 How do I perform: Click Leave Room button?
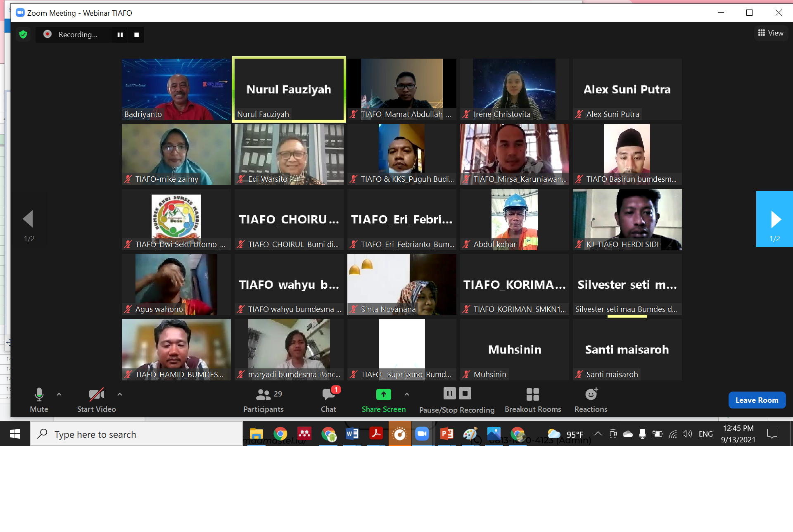pos(757,400)
